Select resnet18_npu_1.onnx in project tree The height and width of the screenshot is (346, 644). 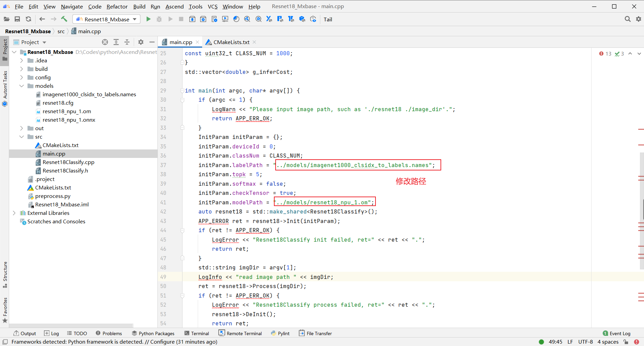(69, 120)
